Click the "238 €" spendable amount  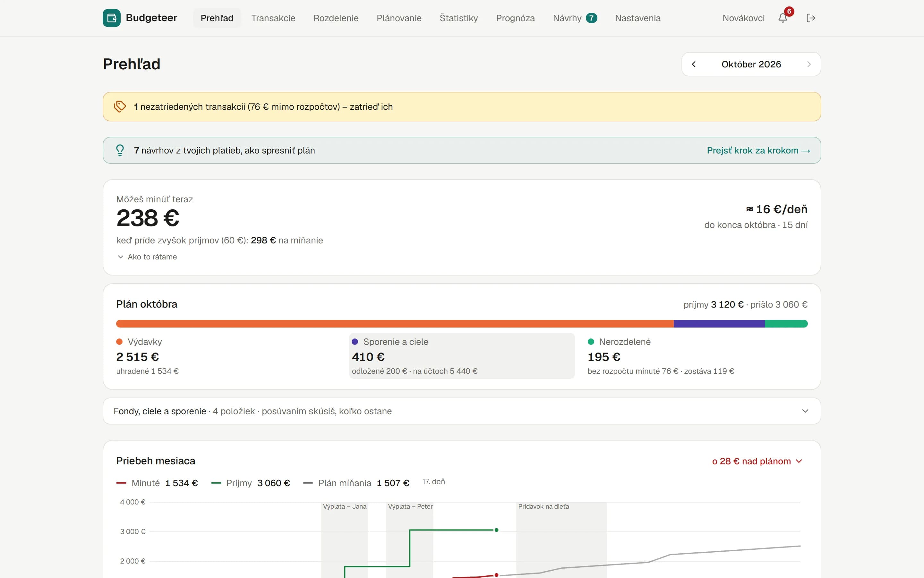click(x=148, y=218)
